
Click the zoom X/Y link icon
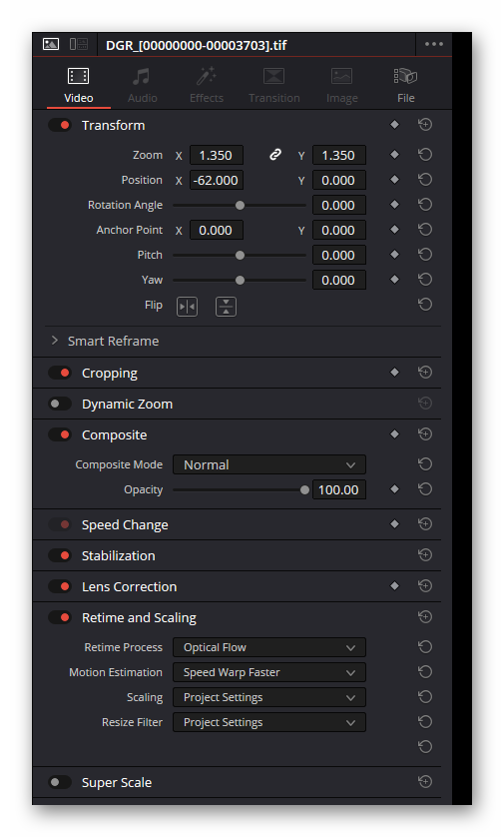click(x=275, y=155)
